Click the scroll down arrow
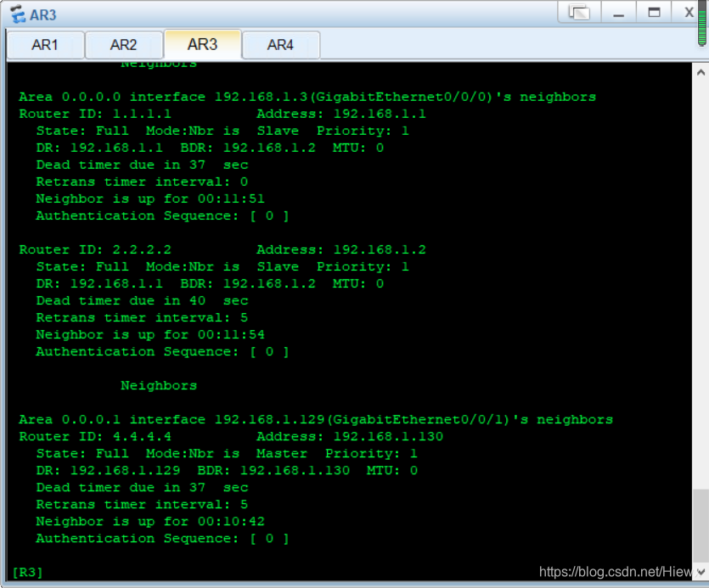This screenshot has height=588, width=709. click(701, 572)
